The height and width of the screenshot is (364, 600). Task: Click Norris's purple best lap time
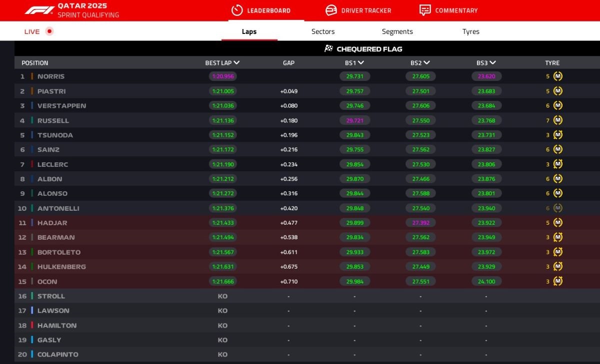(222, 76)
